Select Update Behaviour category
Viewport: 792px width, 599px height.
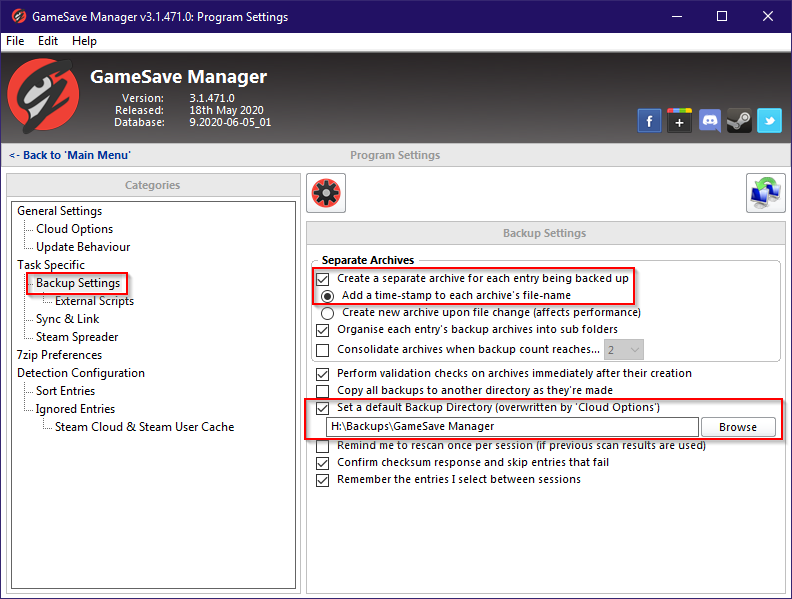83,247
